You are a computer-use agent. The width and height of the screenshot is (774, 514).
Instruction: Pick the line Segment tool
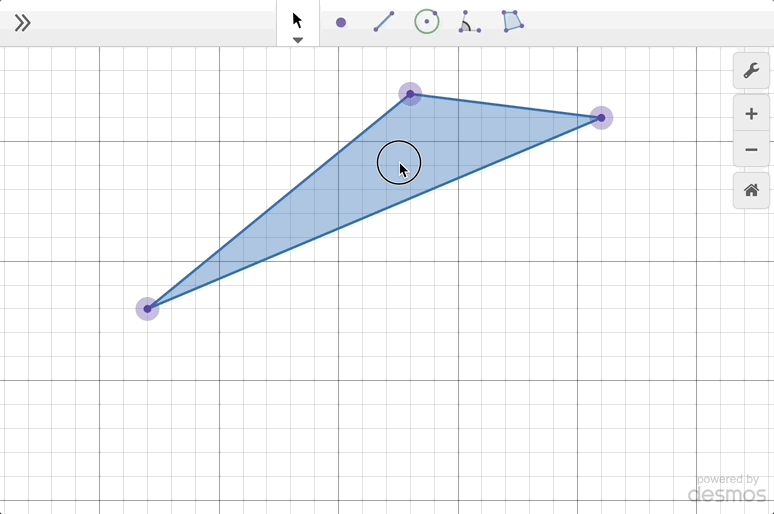click(x=384, y=22)
